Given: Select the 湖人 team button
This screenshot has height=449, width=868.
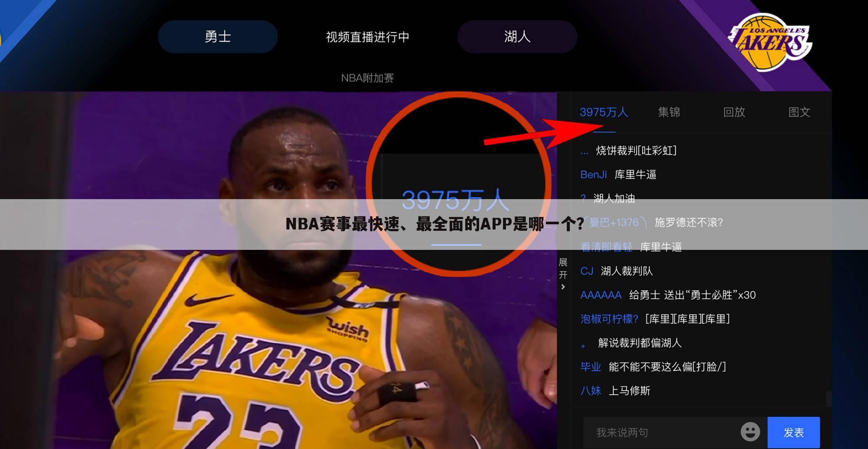Looking at the screenshot, I should click(517, 36).
